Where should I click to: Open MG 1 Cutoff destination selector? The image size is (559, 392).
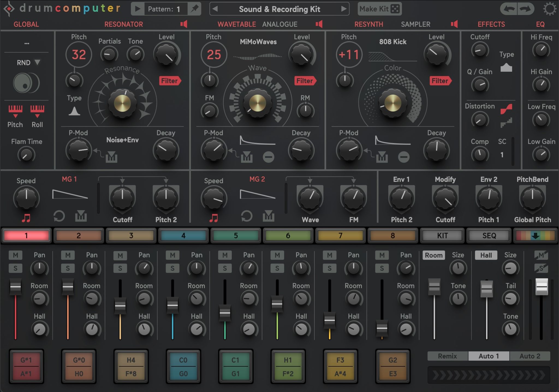click(x=122, y=220)
